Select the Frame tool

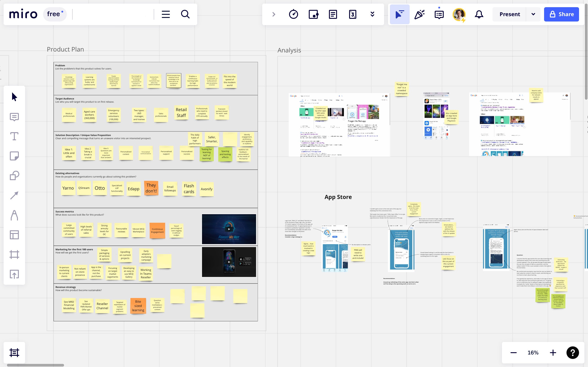[14, 254]
